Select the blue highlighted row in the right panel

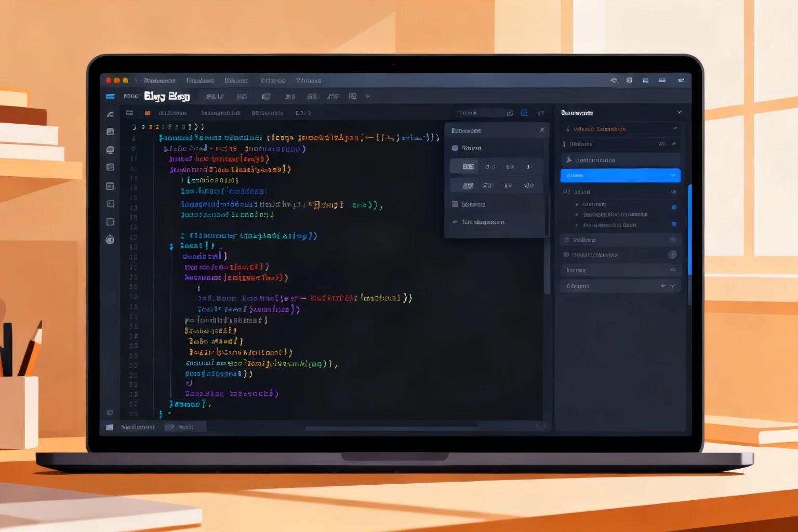click(x=620, y=176)
